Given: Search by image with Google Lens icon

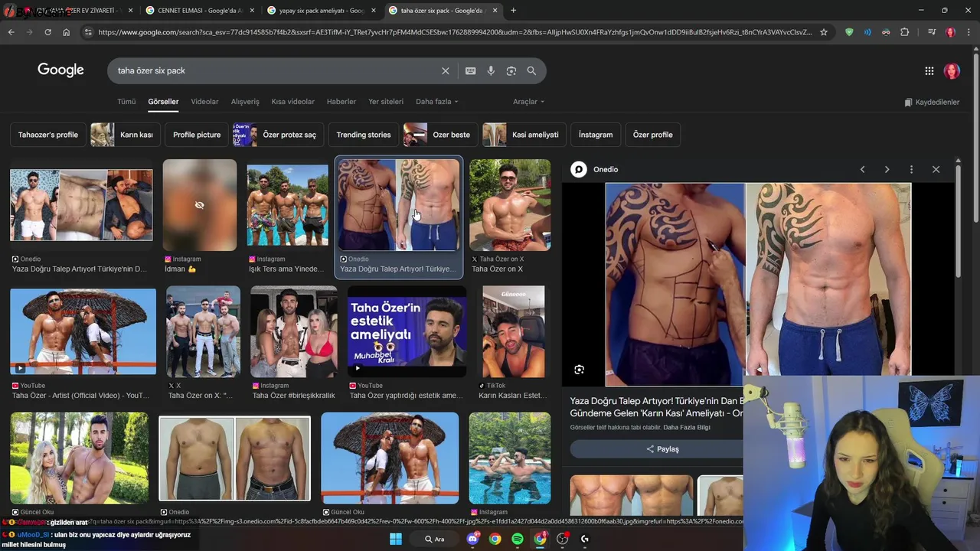Looking at the screenshot, I should coord(511,70).
